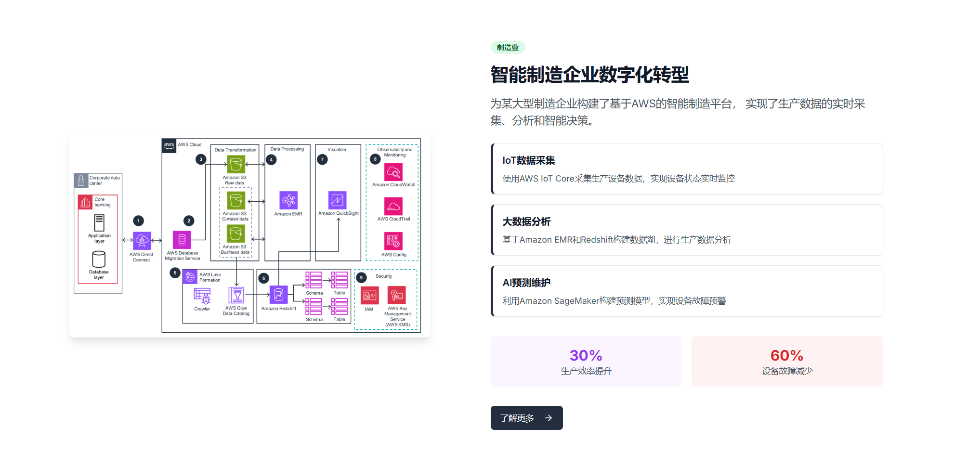This screenshot has height=454, width=980.
Task: Click the AWS Direct Connect icon in diagram
Action: [x=142, y=240]
